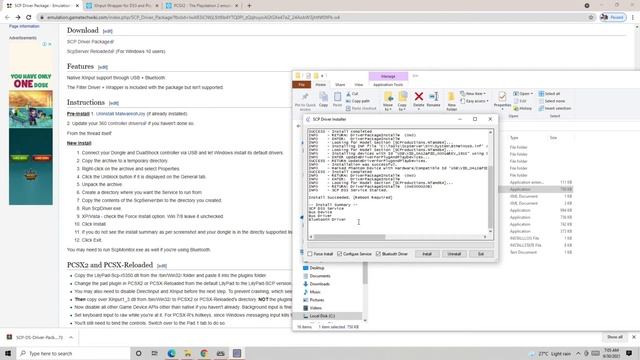Open the File tab in Explorer

(x=302, y=84)
